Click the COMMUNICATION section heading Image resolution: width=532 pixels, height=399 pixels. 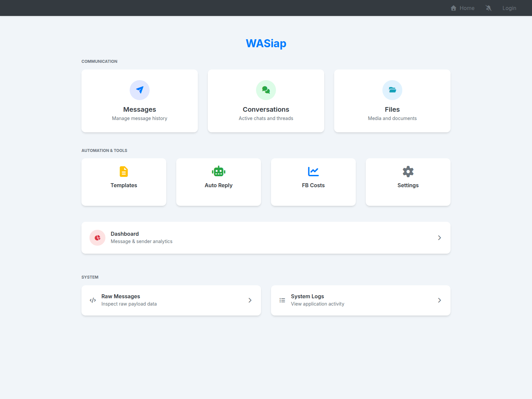99,62
